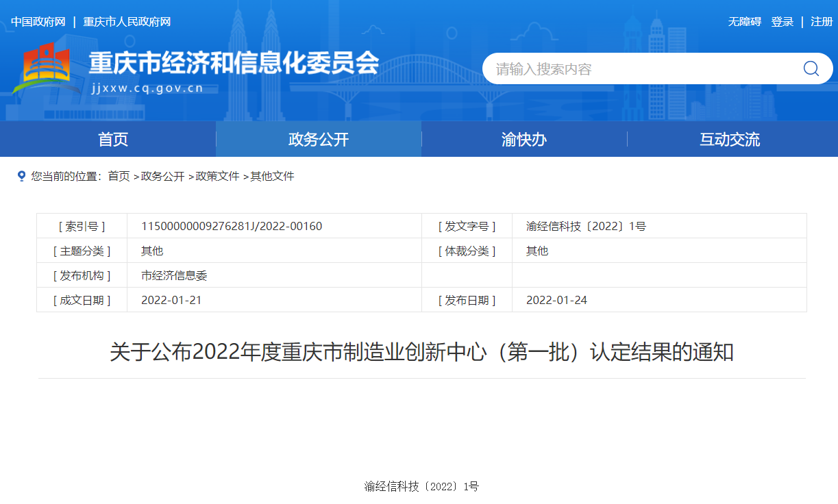This screenshot has width=838, height=504.
Task: Go to 首页 in the breadcrumb
Action: click(x=119, y=176)
